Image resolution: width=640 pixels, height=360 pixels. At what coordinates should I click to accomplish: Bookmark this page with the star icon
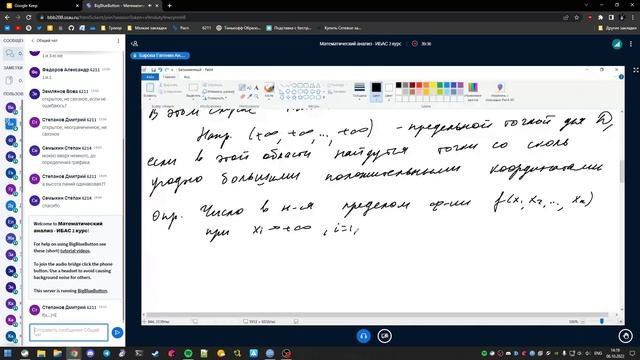pyautogui.click(x=576, y=18)
